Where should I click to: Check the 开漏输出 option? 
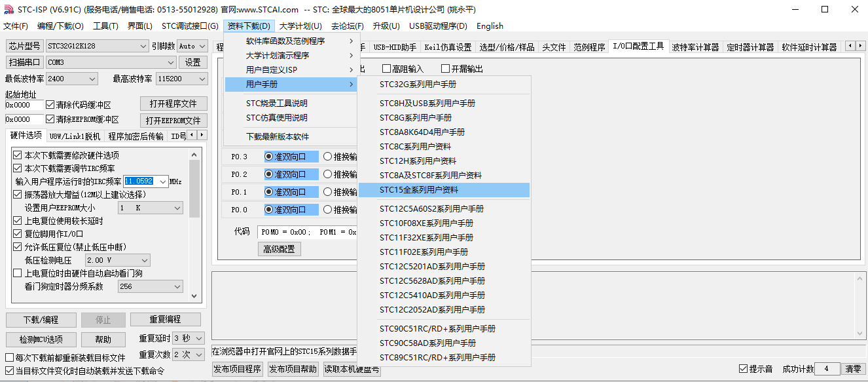[445, 69]
